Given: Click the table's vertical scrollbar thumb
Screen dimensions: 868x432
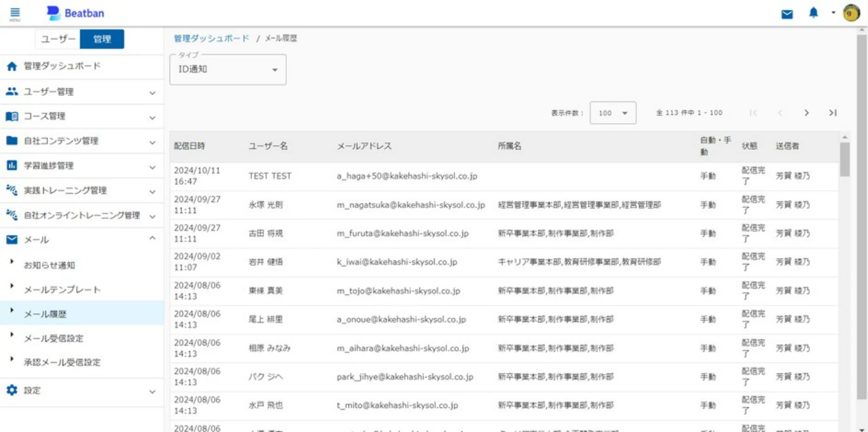Looking at the screenshot, I should pyautogui.click(x=845, y=159).
